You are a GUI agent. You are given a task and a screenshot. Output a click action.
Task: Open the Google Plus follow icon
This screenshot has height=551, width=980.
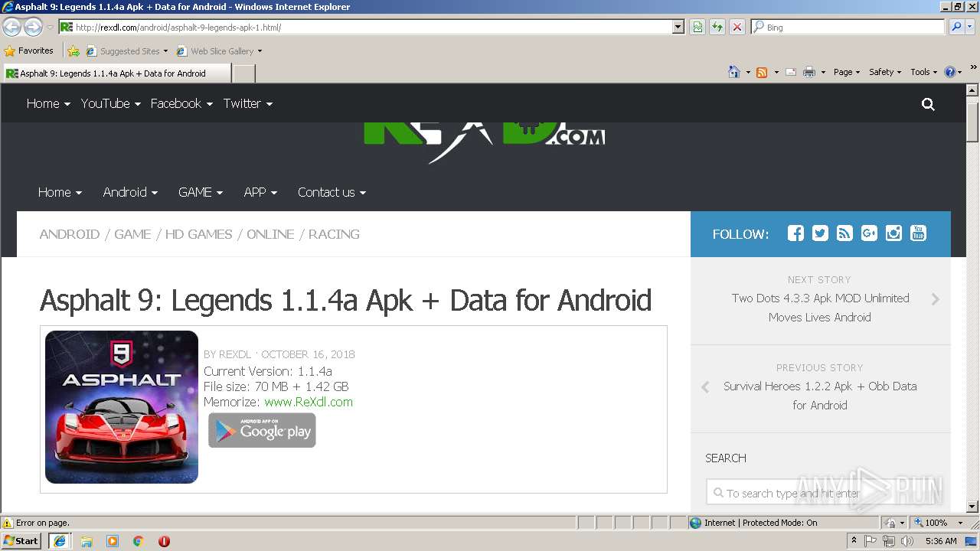(x=869, y=233)
